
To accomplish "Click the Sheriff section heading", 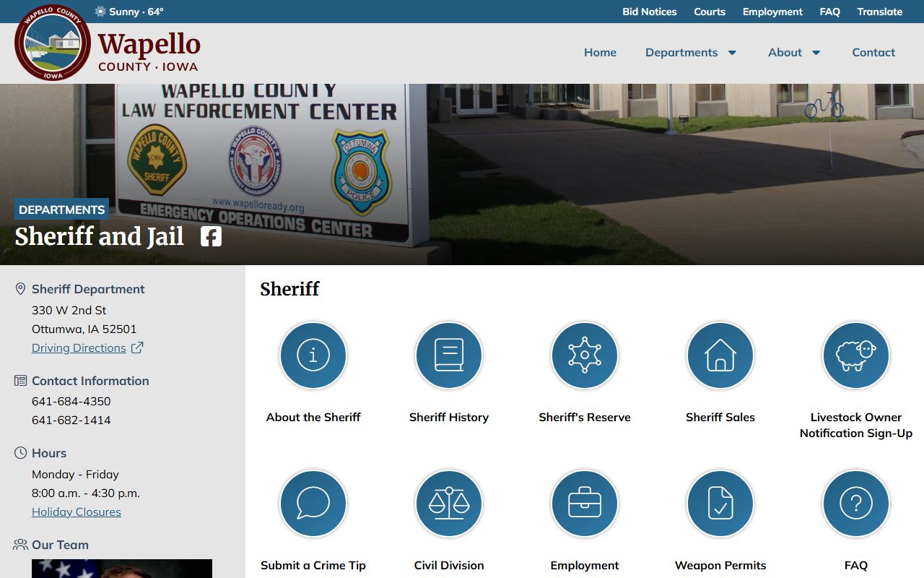I will (x=289, y=289).
